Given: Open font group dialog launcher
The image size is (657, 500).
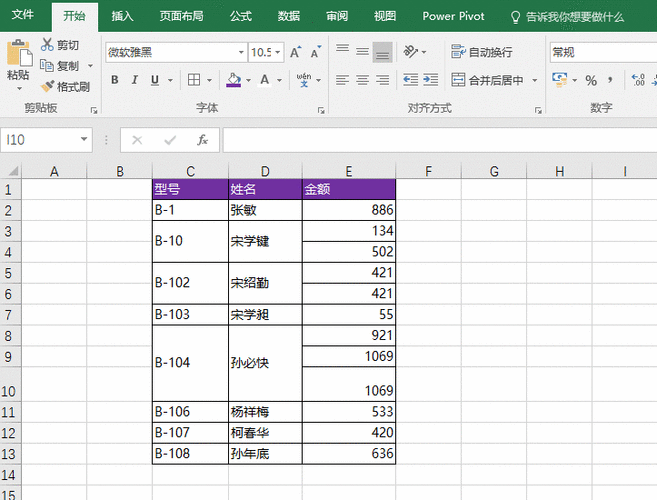Looking at the screenshot, I should tap(321, 110).
